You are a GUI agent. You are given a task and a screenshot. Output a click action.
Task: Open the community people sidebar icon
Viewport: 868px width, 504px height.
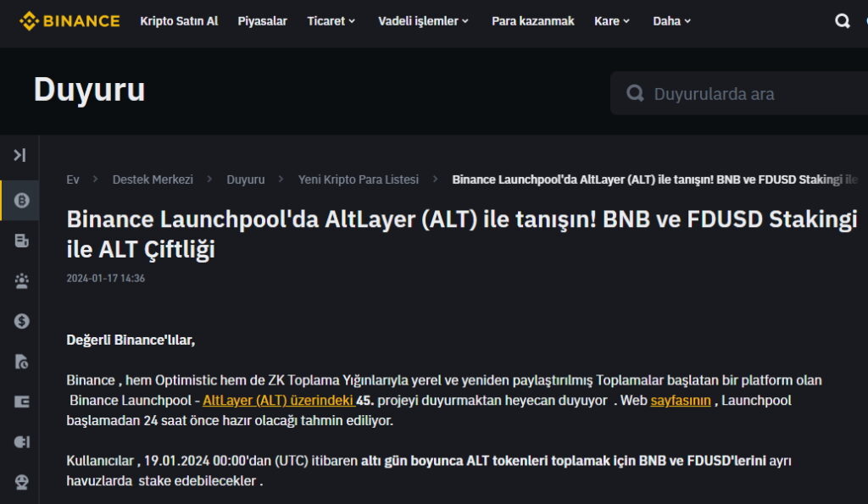21,281
